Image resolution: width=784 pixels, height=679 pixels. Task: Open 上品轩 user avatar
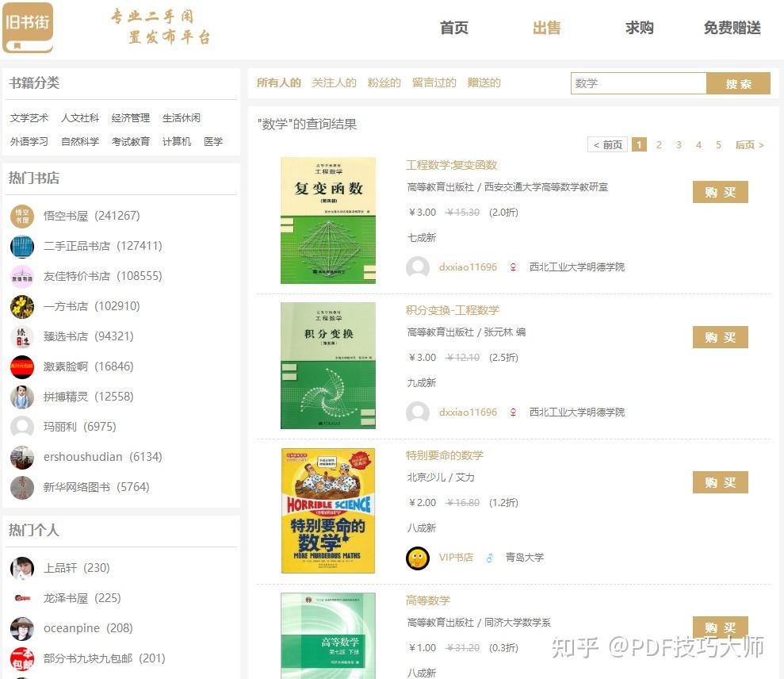point(22,569)
